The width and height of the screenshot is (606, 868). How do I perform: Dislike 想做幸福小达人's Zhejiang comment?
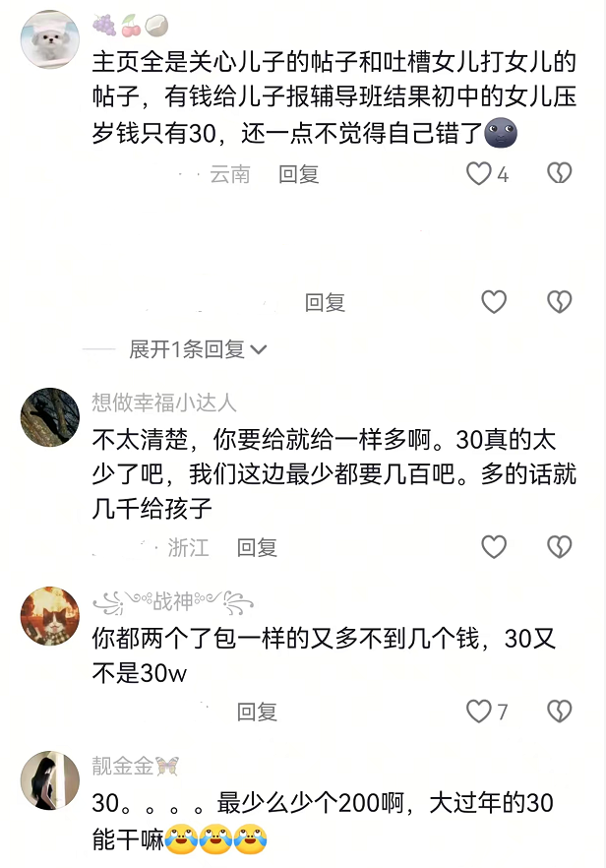(x=560, y=547)
